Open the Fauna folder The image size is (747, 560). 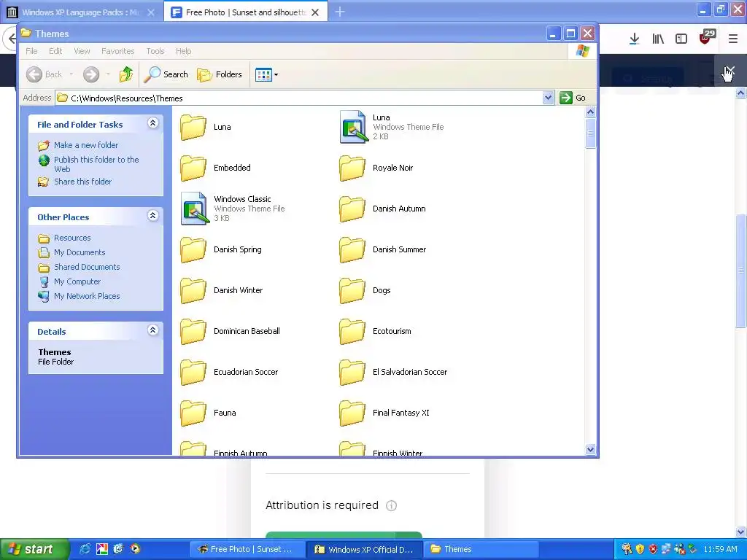point(208,413)
